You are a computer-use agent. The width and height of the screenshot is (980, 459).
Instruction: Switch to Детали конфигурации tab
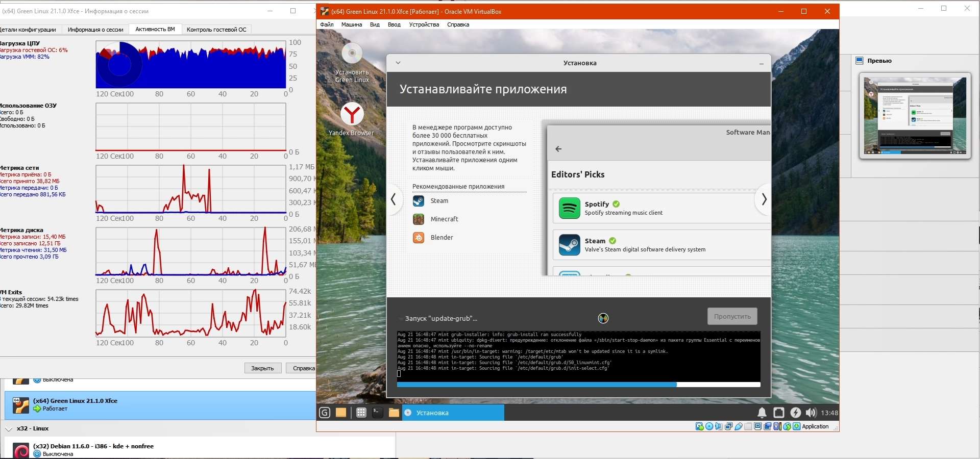click(x=29, y=30)
